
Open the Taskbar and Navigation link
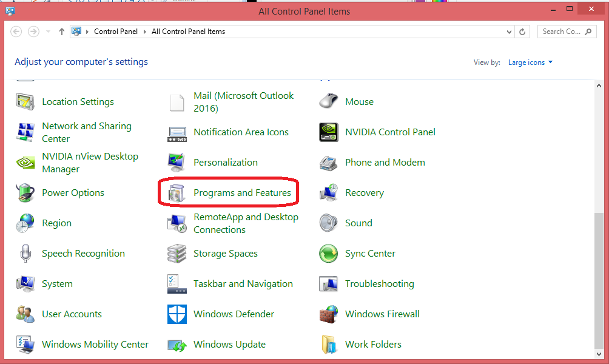(243, 284)
